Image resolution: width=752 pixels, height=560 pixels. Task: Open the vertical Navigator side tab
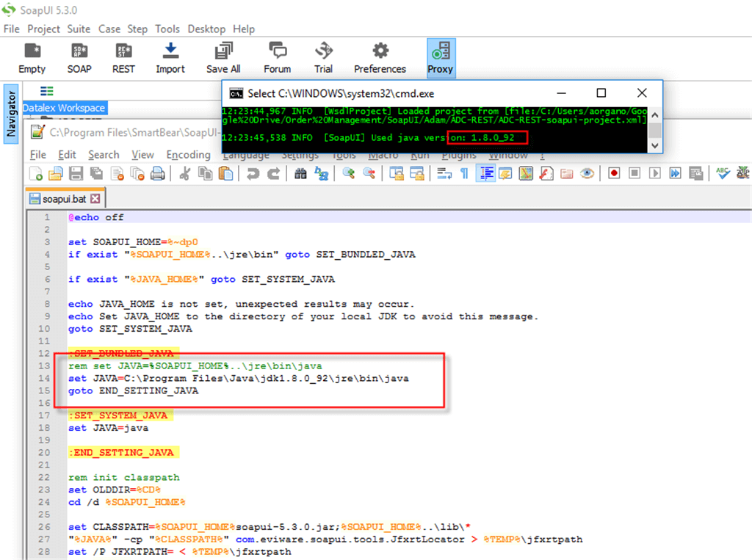10,114
